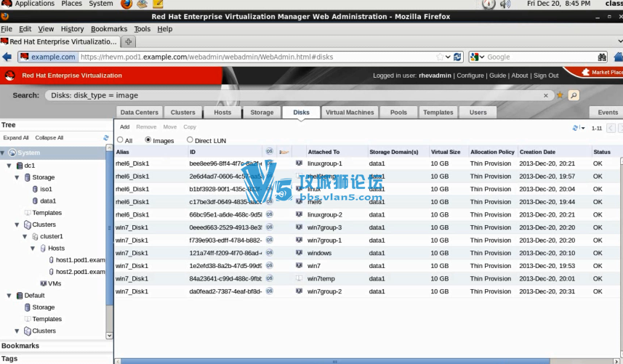Open the Guide link

click(497, 76)
